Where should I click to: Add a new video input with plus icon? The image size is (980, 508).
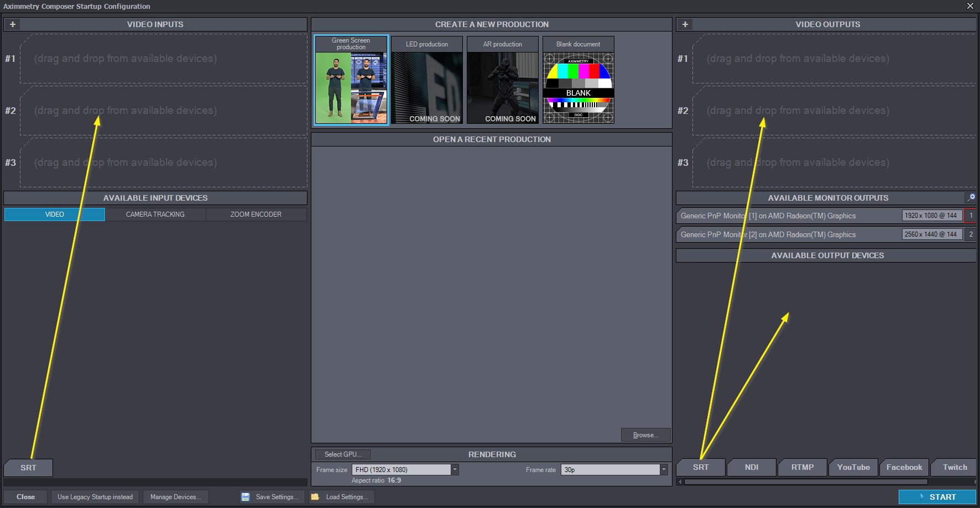13,24
